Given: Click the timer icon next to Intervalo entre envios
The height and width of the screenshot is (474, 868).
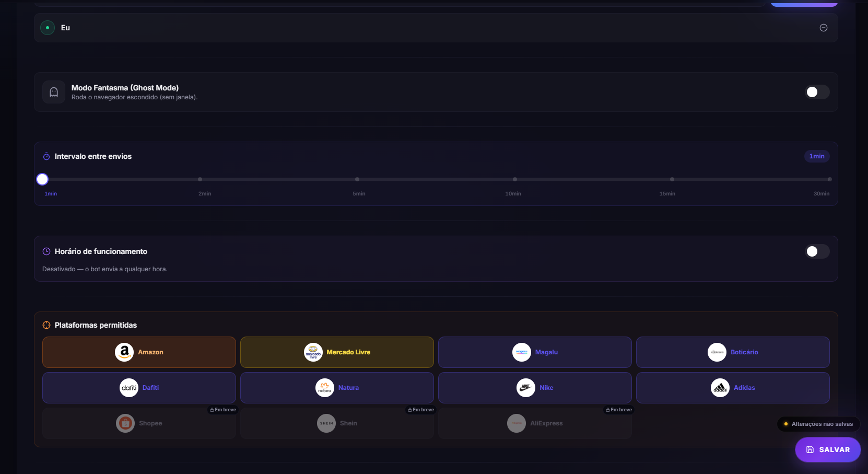Looking at the screenshot, I should coord(46,156).
